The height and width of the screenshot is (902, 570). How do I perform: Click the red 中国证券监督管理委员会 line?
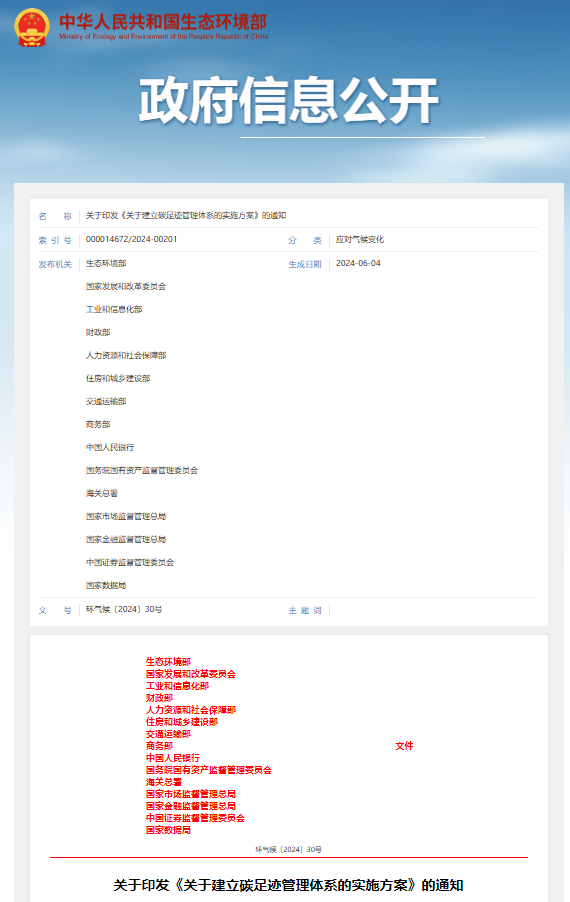pos(195,818)
